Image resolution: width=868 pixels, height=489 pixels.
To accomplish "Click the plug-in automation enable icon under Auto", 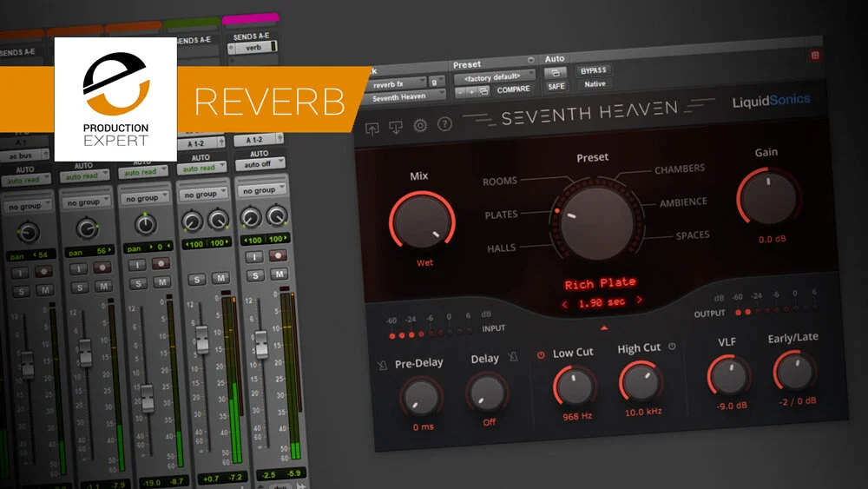I will (556, 73).
